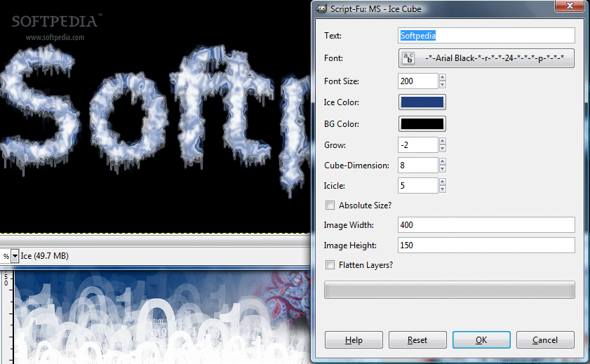The image size is (590, 364).
Task: Increase Cube-Dimension with the up arrow
Action: pos(443,162)
